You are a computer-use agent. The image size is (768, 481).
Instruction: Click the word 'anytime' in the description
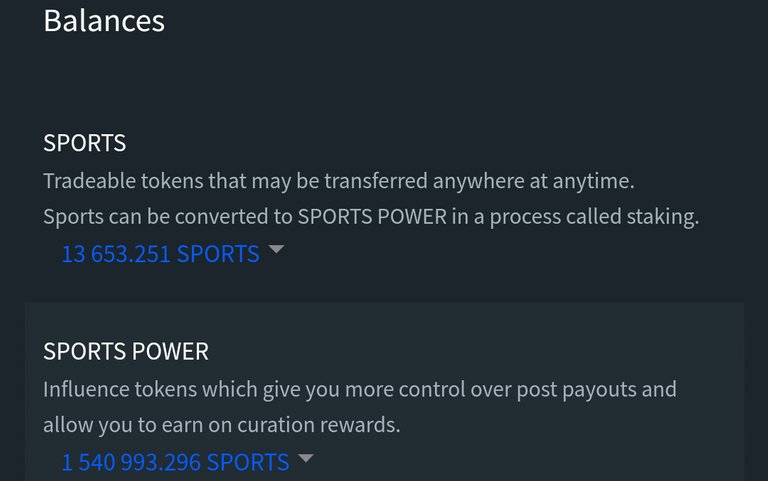pos(593,182)
